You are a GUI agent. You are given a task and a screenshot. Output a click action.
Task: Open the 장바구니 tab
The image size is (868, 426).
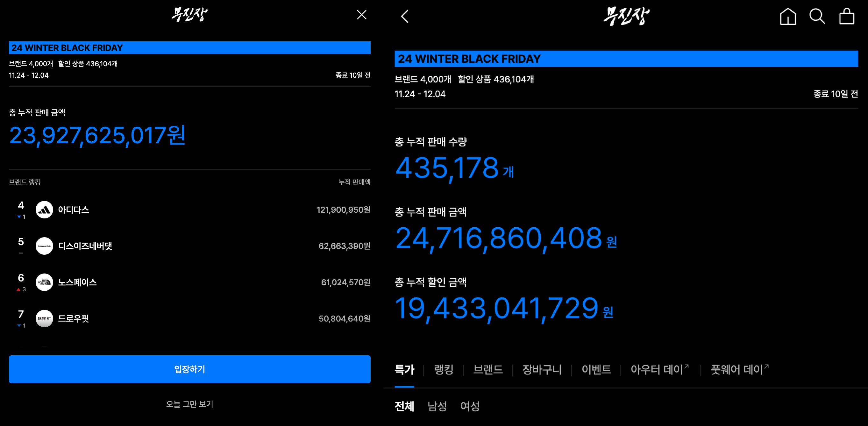pyautogui.click(x=542, y=370)
